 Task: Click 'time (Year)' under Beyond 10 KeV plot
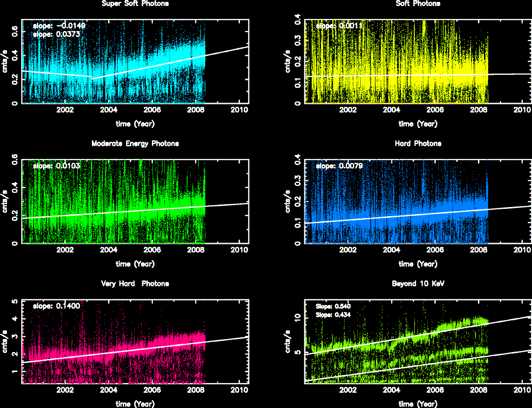click(x=418, y=404)
